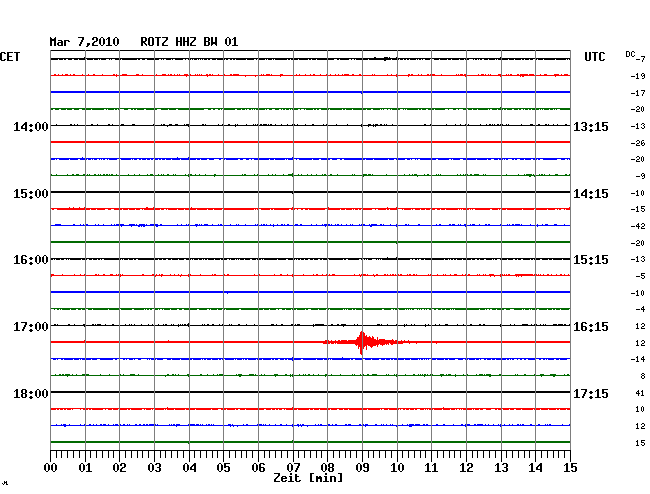650x494 pixels.
Task: Click minute tick label "14" on the time axis
Action: pyautogui.click(x=536, y=468)
